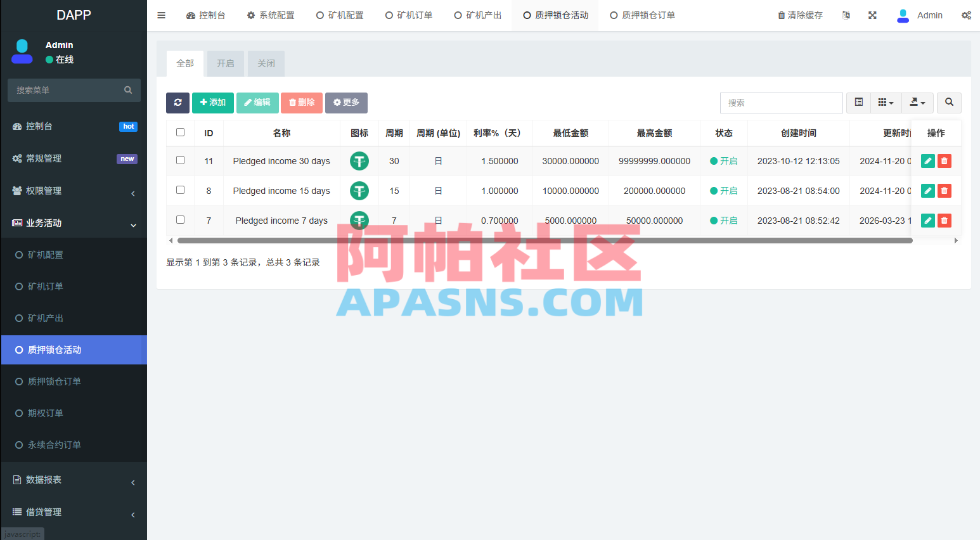Viewport: 980px width, 540px height.
Task: Expand the 权限管理 sidebar menu
Action: tap(74, 191)
